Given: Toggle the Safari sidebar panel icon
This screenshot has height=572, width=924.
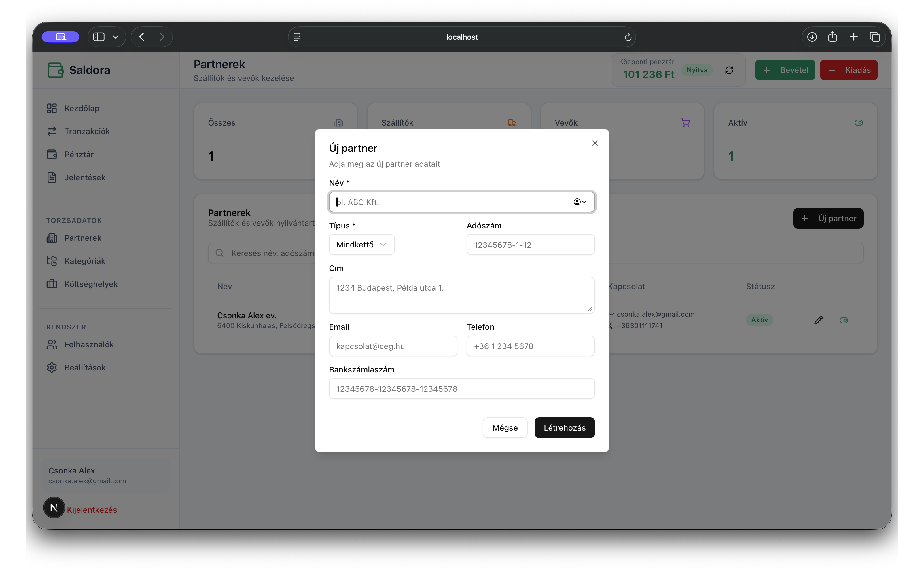Looking at the screenshot, I should pos(99,37).
